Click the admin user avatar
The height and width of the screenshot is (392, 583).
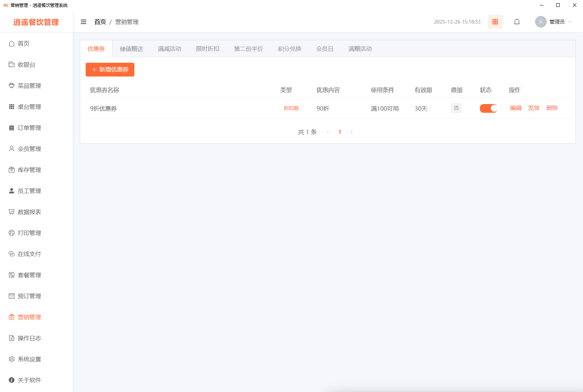coord(541,22)
